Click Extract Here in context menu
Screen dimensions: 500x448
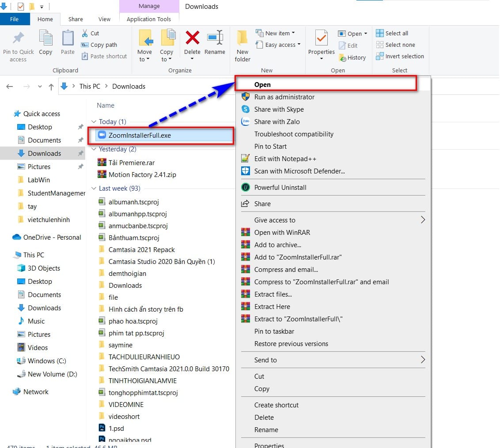(x=333, y=306)
